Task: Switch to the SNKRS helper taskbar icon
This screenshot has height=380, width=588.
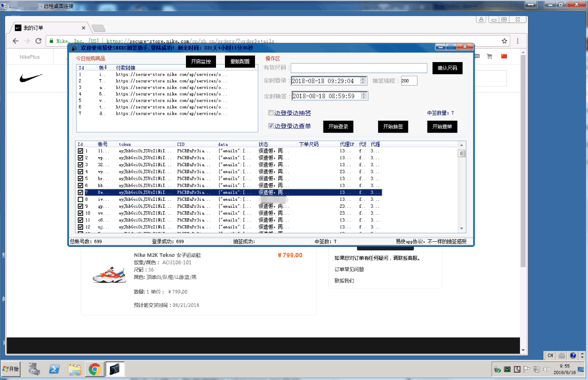Action: (115, 369)
